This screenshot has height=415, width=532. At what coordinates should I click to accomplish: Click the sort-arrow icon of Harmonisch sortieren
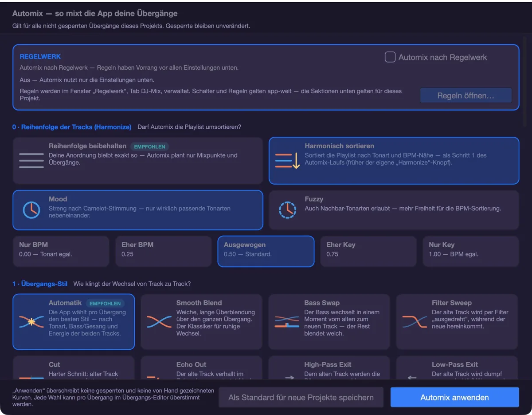[288, 161]
